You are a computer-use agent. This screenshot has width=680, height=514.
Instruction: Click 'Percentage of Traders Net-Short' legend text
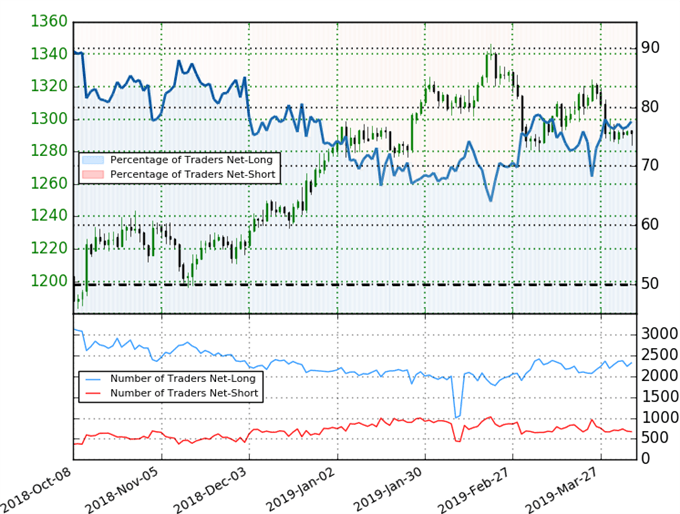[193, 174]
